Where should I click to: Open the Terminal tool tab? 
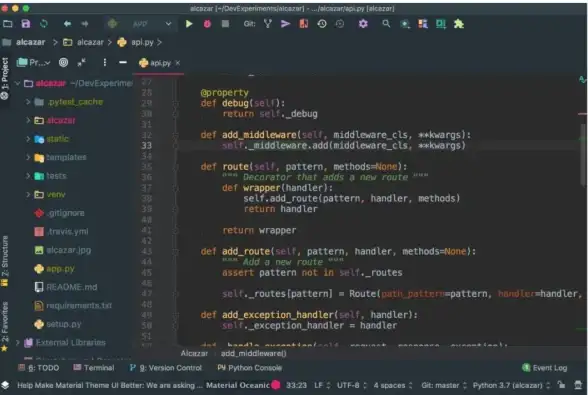pyautogui.click(x=94, y=368)
